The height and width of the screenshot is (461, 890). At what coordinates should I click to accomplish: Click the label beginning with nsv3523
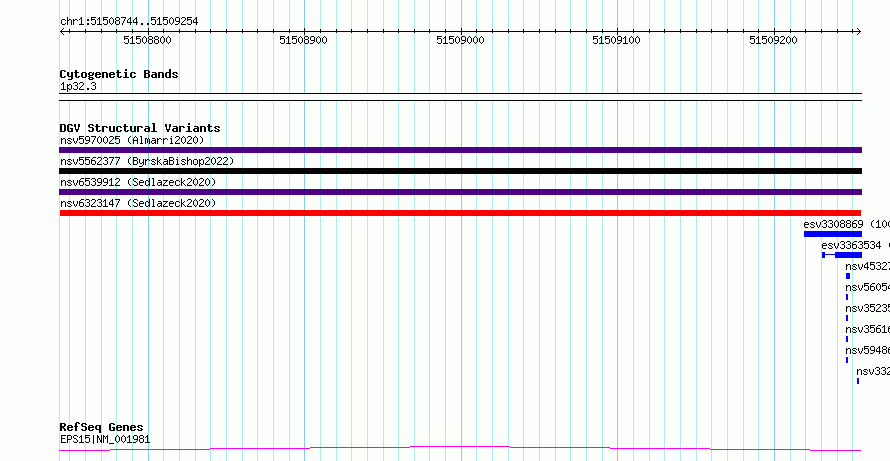pyautogui.click(x=867, y=308)
